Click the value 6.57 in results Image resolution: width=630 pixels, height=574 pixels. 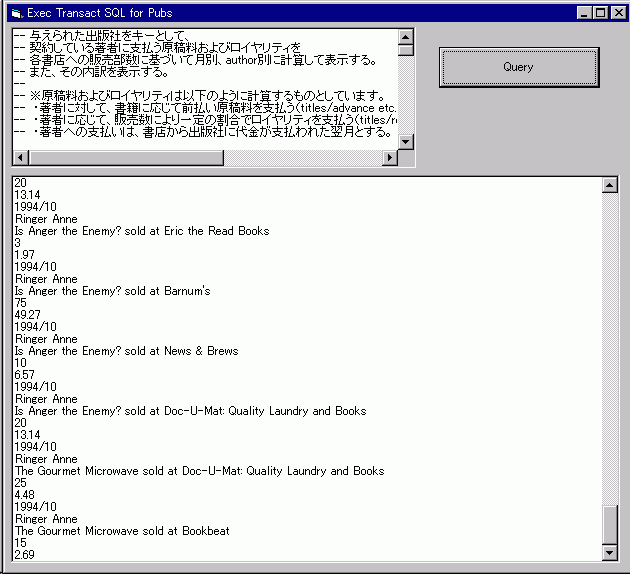(x=25, y=375)
